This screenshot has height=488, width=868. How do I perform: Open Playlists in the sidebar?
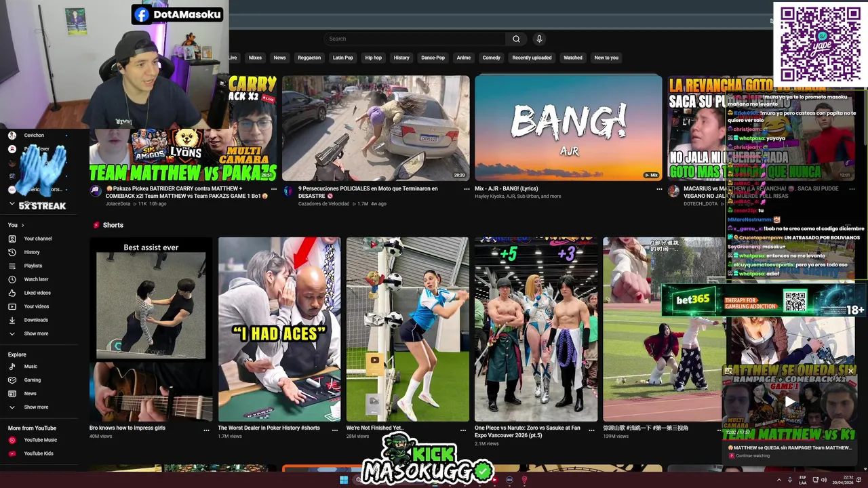click(x=33, y=266)
